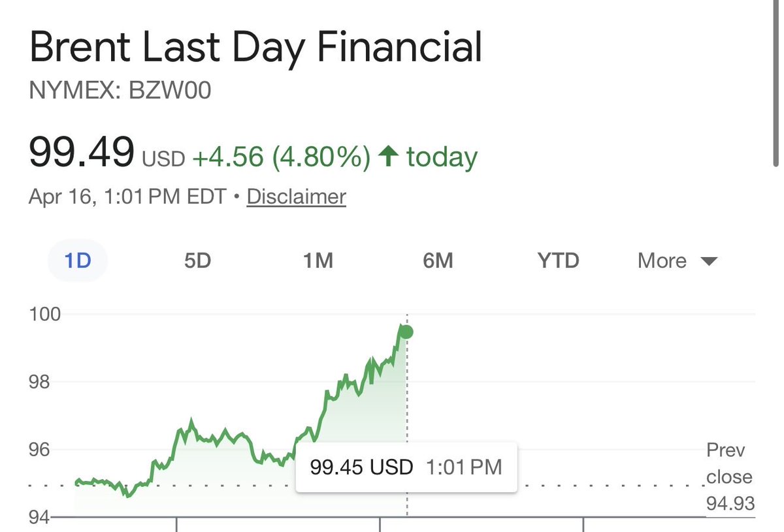This screenshot has width=784, height=532.
Task: Click the More dropdown triangle arrow
Action: [x=708, y=262]
